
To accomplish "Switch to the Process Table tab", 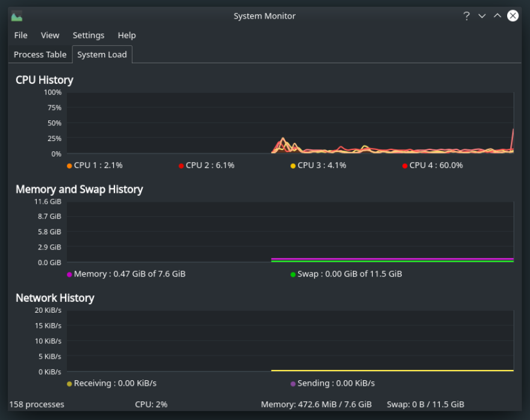I will pos(40,54).
